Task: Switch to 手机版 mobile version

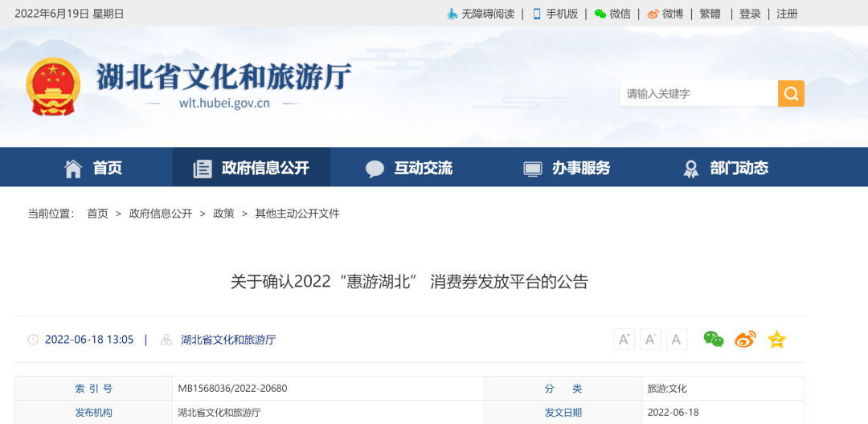Action: (x=555, y=14)
